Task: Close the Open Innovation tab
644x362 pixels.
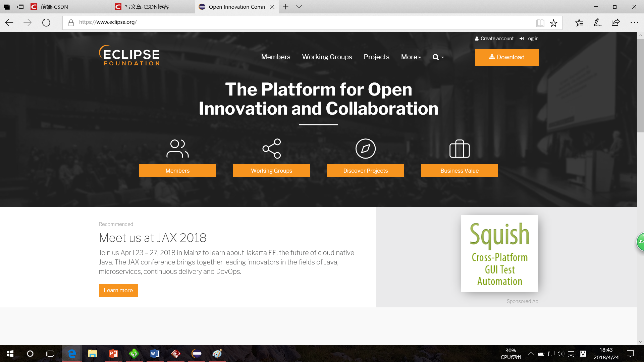Action: click(272, 7)
